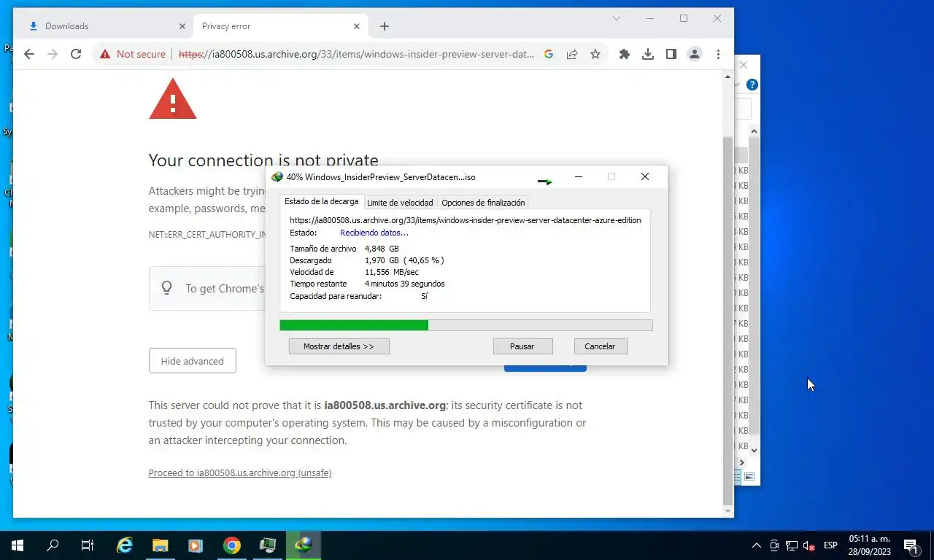This screenshot has height=560, width=934.
Task: Click Recibiendo datos status text
Action: (374, 233)
